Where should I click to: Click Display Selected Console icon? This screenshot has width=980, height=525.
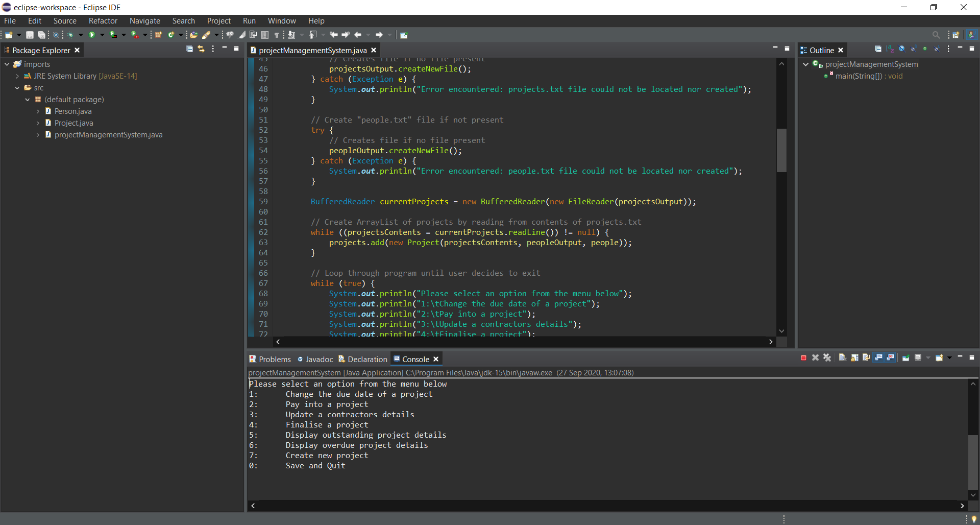click(x=918, y=357)
